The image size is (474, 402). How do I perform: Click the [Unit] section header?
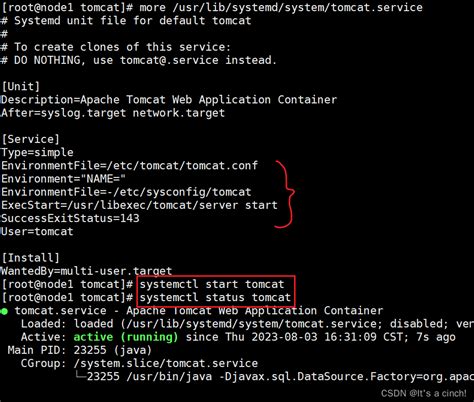pos(21,87)
